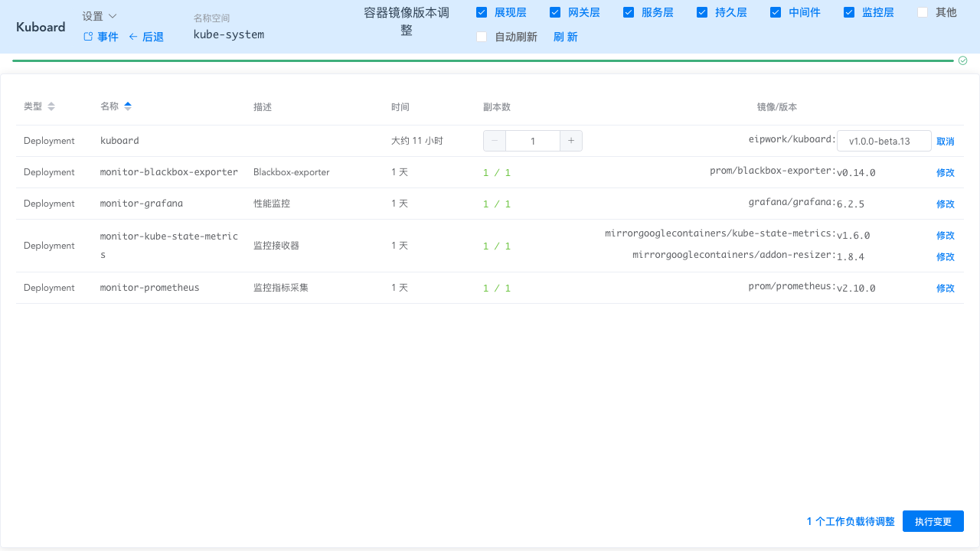Click 修改 for the addon-resizer image
980x551 pixels.
946,257
